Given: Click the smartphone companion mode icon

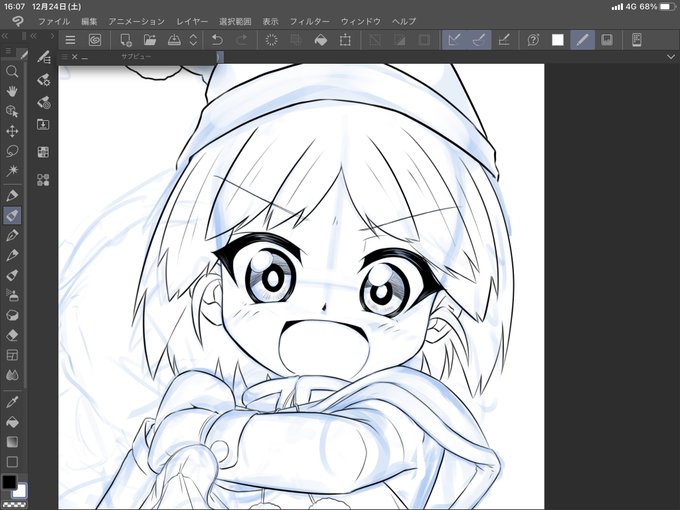Looking at the screenshot, I should point(637,40).
